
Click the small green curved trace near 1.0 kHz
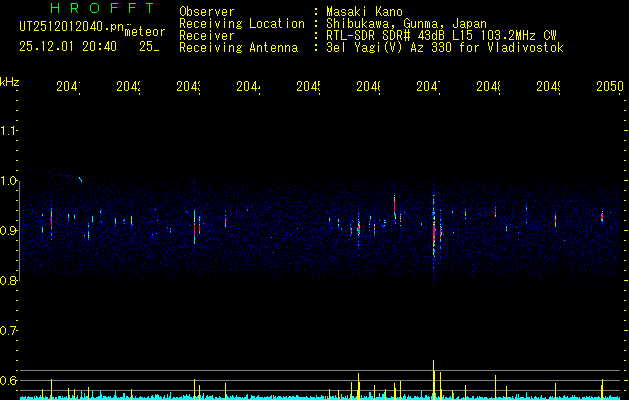pyautogui.click(x=80, y=179)
